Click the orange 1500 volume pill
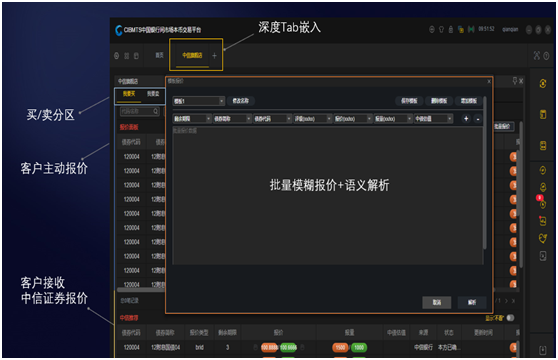Viewport: 558px width, 360px height. (340, 348)
